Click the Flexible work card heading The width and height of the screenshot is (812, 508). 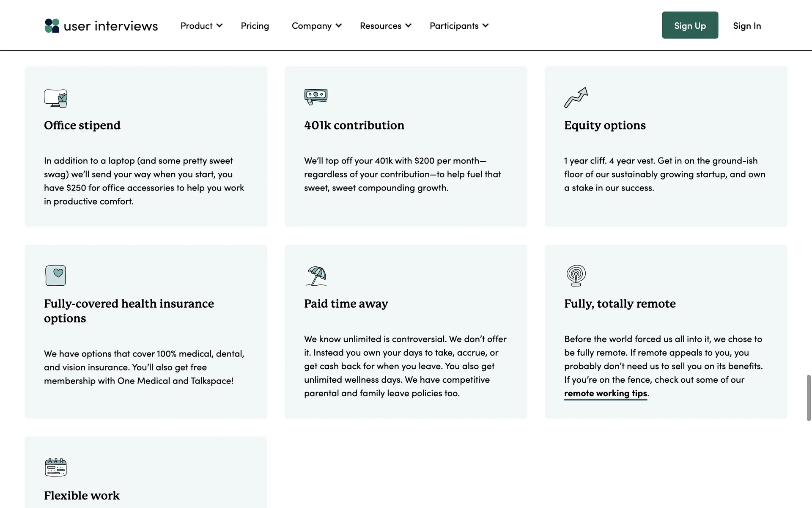[82, 495]
